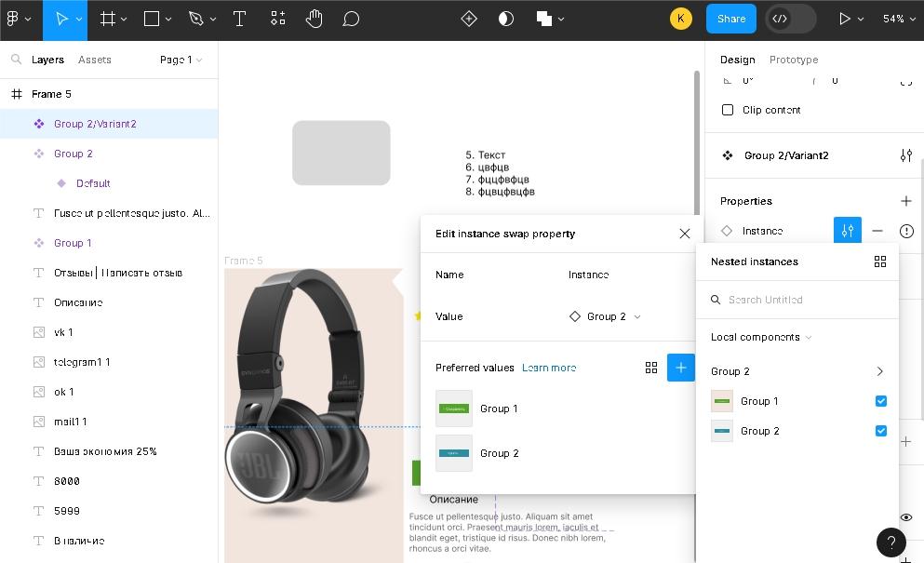The width and height of the screenshot is (924, 563).
Task: Click the blue Share button
Action: [x=730, y=19]
